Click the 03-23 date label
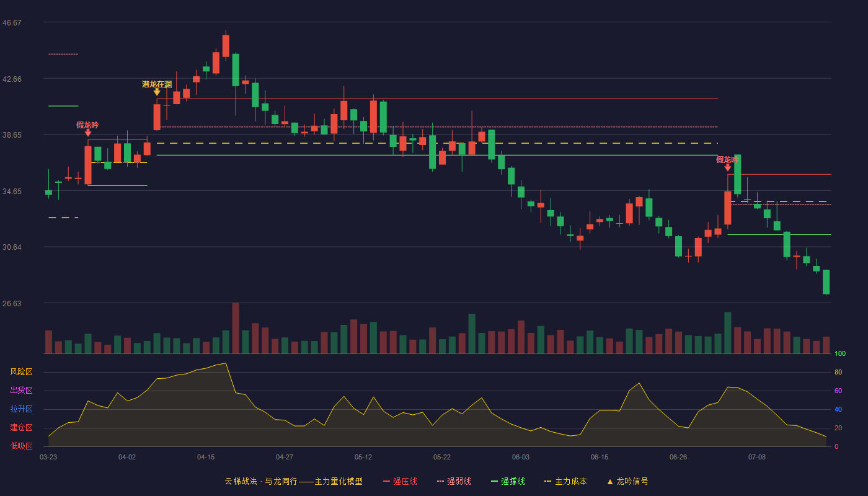Screen dimensions: 868x496 (48, 457)
